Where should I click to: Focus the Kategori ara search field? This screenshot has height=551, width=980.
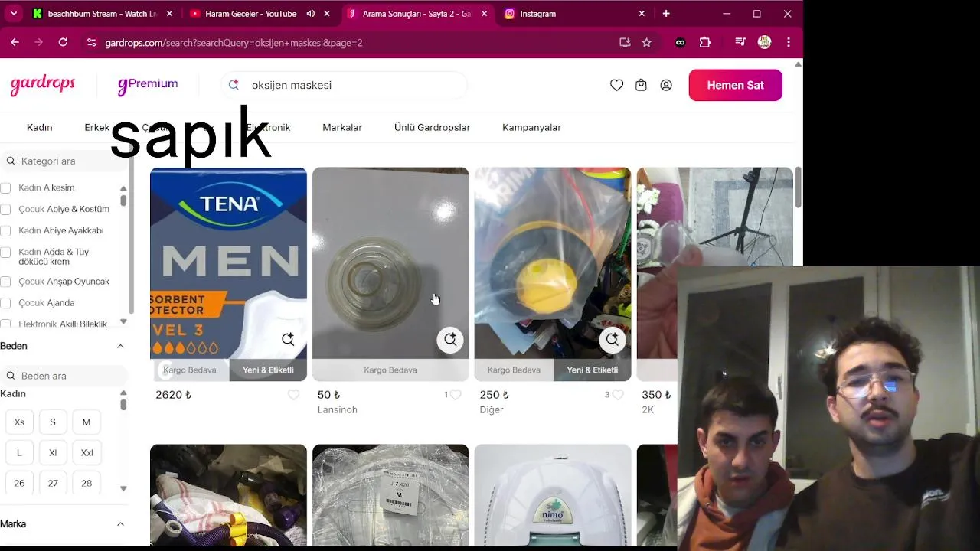(64, 161)
